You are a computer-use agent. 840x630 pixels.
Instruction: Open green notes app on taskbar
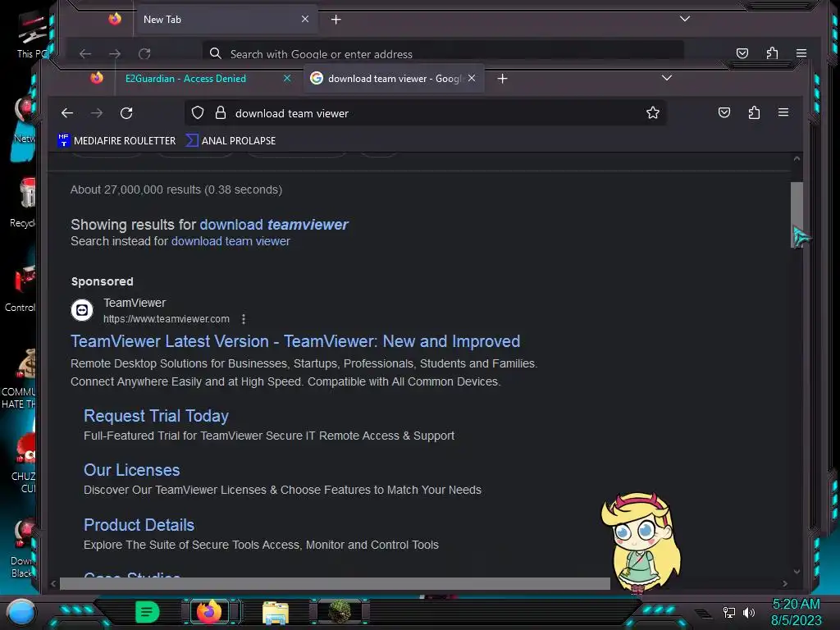coord(147,612)
